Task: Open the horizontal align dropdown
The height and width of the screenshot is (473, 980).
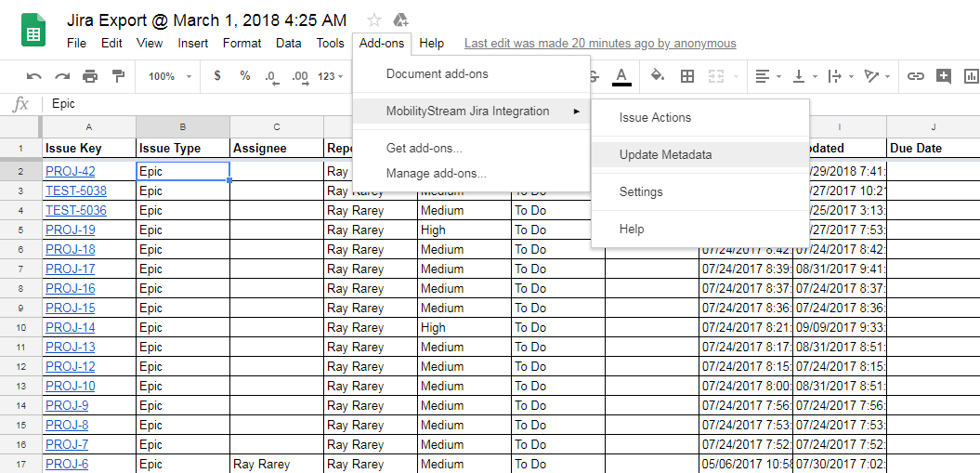Action: (766, 76)
